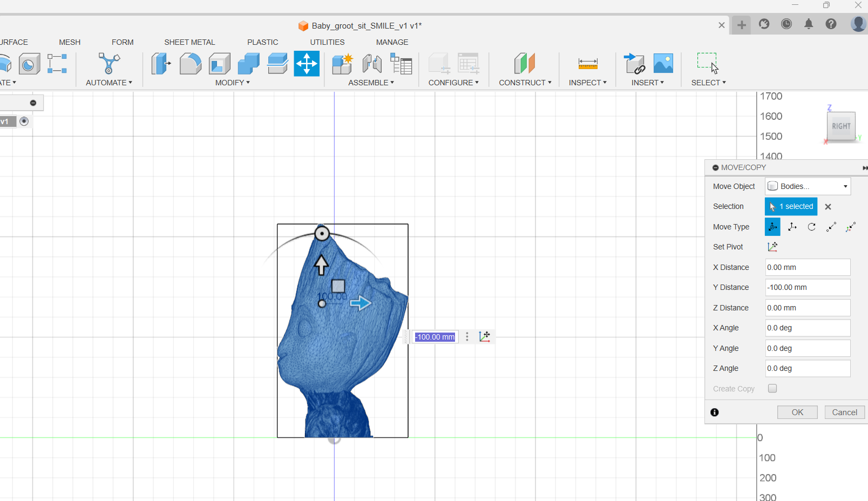868x501 pixels.
Task: Click the Y Distance input field
Action: pos(808,287)
